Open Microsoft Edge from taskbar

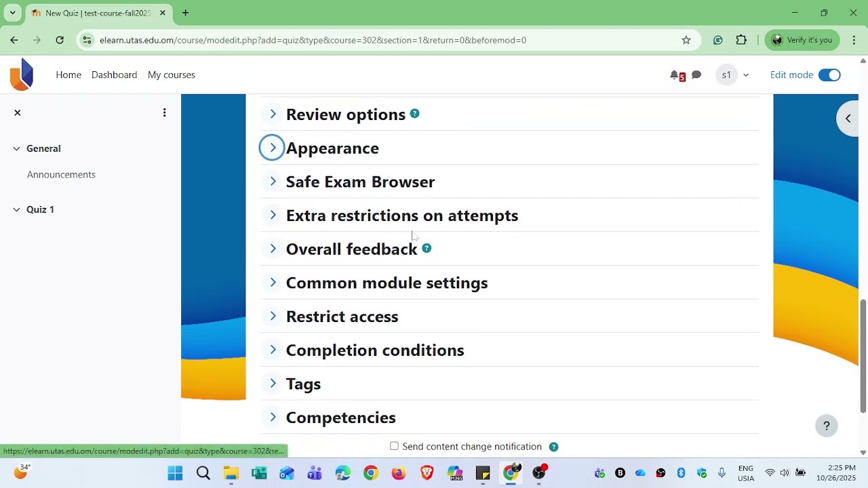342,473
